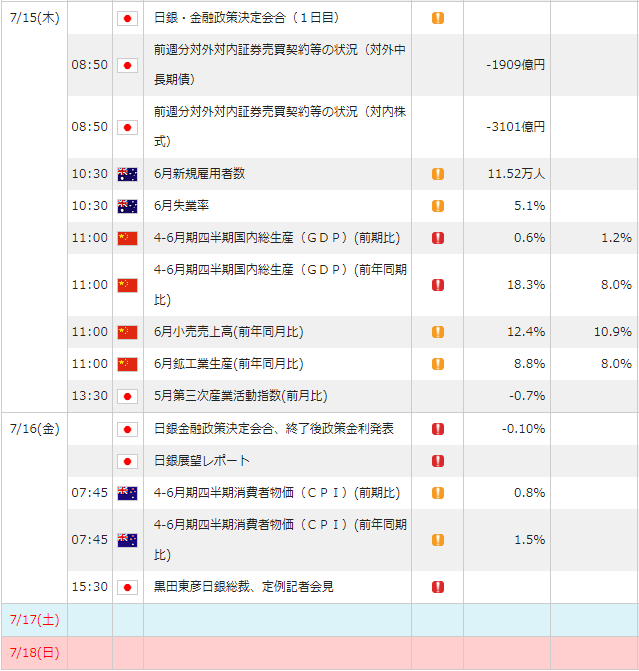Click the previous value -3101億円
The height and width of the screenshot is (671, 639).
pos(515,127)
